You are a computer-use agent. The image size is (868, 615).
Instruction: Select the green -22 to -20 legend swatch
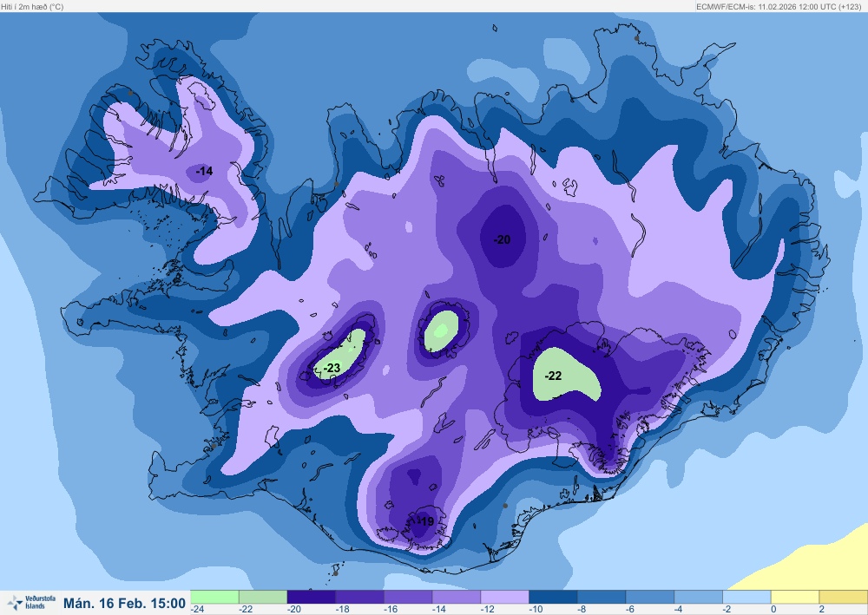[x=263, y=597]
